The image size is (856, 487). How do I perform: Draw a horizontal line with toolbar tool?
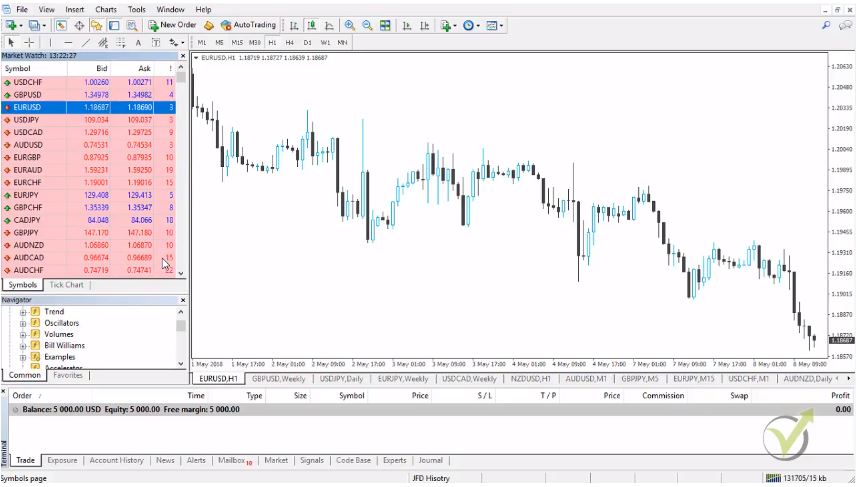pos(68,43)
